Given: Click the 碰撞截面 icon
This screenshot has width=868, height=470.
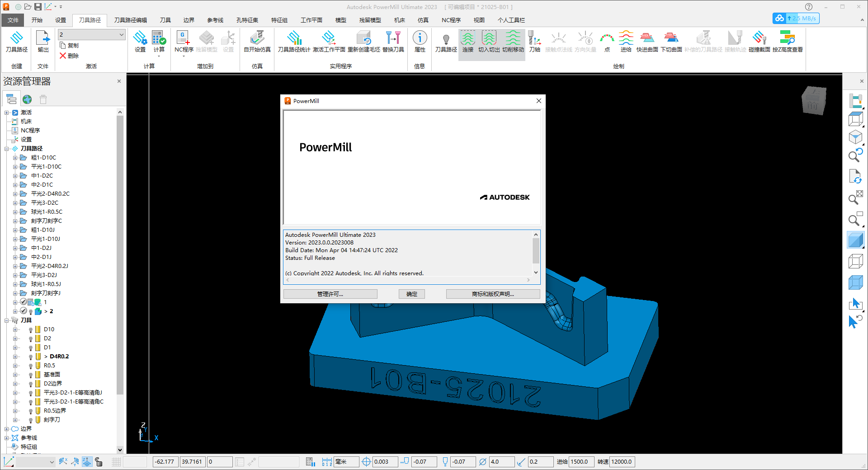Looking at the screenshot, I should [x=759, y=42].
